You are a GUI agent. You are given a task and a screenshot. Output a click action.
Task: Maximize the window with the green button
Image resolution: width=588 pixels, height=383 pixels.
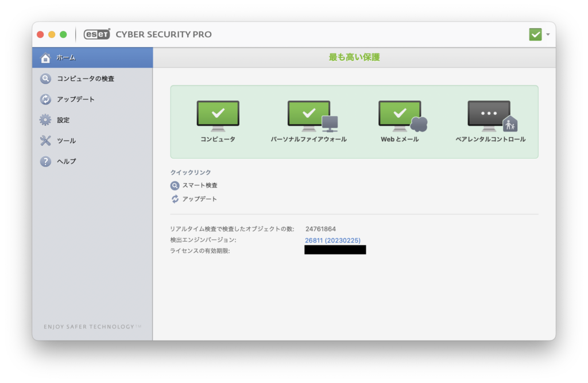(63, 34)
